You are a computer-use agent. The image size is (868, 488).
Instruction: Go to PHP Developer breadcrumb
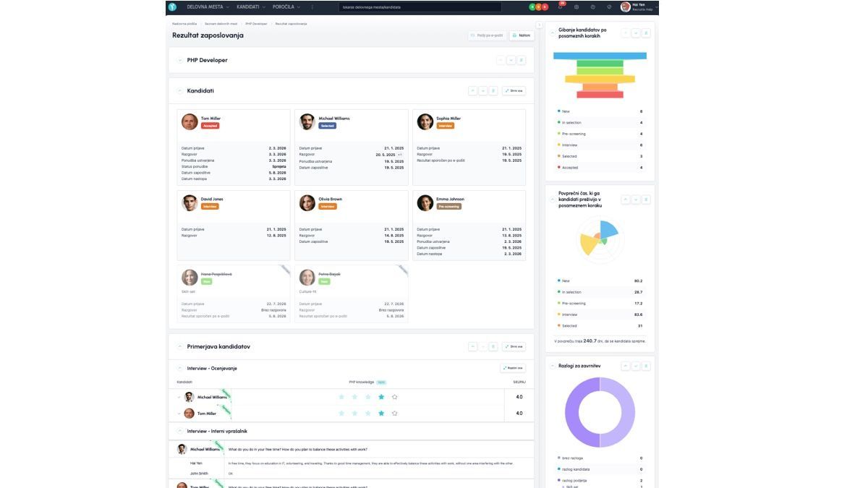tap(256, 24)
